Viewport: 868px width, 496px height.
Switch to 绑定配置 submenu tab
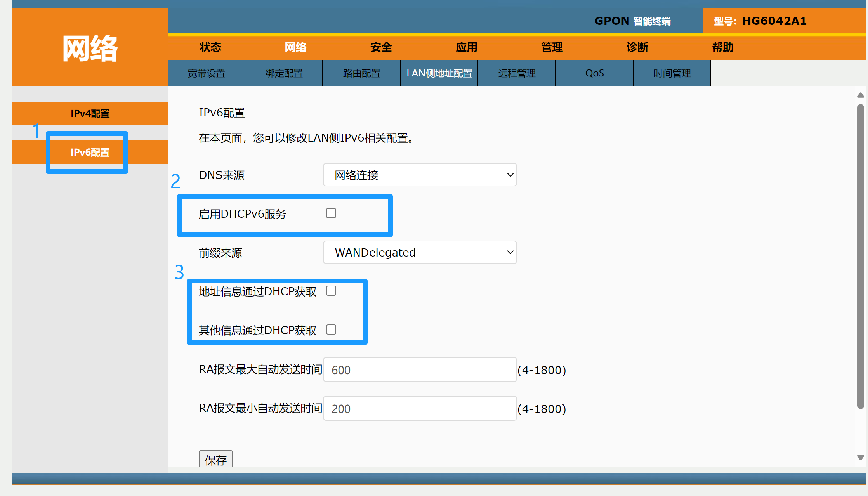point(284,73)
